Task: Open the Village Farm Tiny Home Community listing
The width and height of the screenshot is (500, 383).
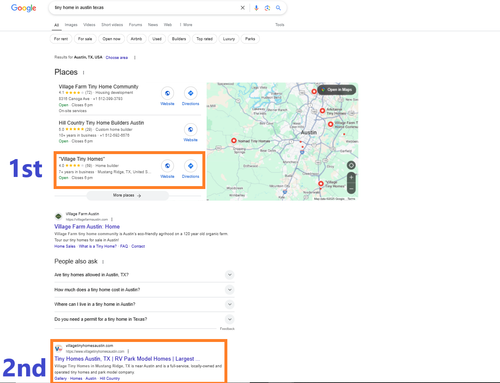Action: click(x=99, y=87)
